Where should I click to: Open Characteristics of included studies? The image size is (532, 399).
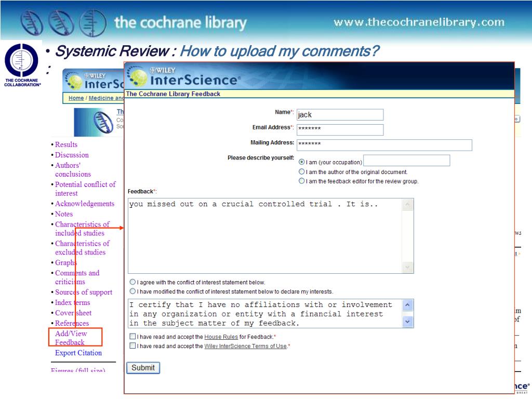pyautogui.click(x=82, y=229)
